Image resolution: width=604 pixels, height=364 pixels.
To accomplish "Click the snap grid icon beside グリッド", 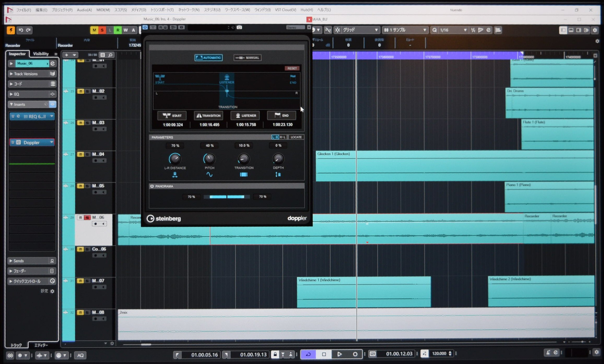I will (x=338, y=30).
